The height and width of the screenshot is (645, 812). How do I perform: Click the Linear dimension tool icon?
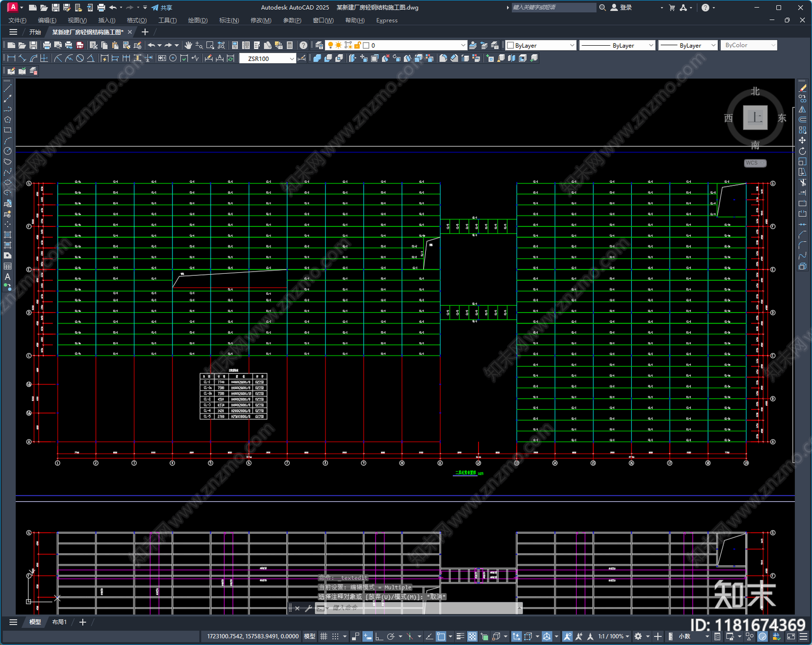coord(11,58)
